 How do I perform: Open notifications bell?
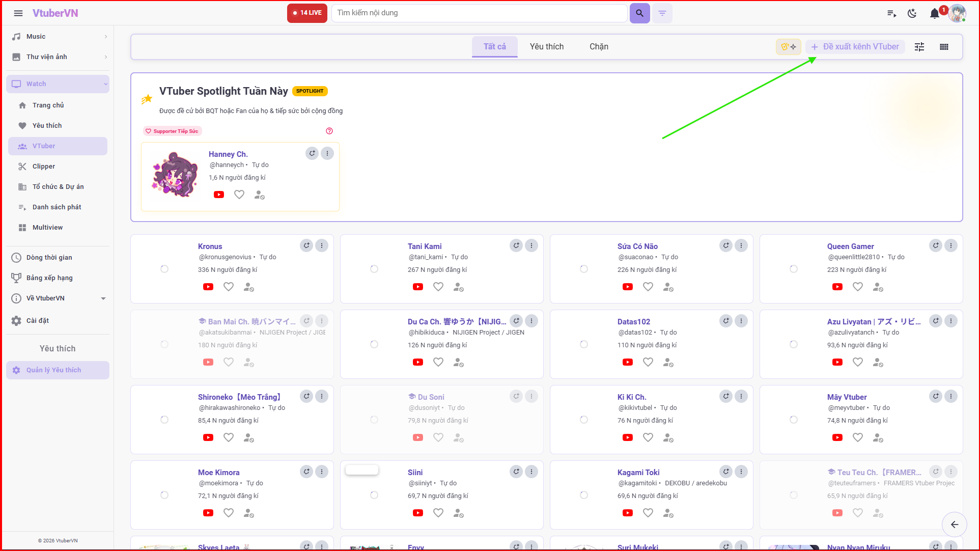coord(935,13)
